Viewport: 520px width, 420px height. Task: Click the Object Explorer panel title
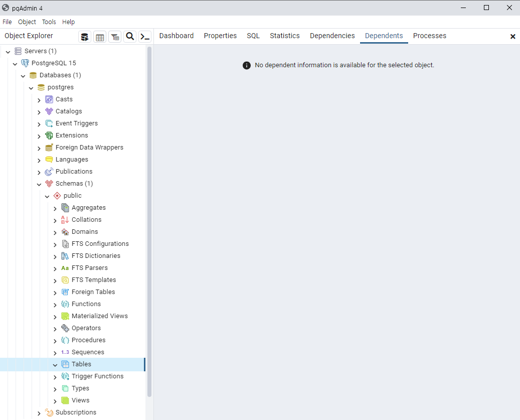click(29, 36)
